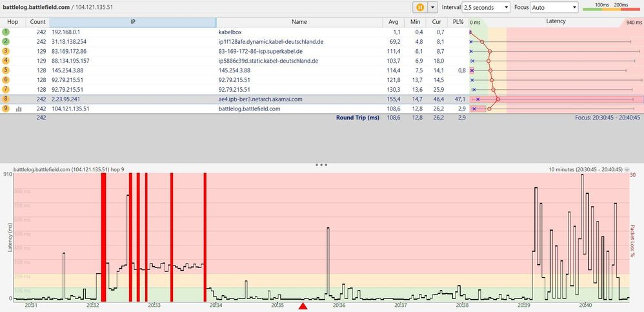Open the Interval 2,5 seconds dropdown
This screenshot has height=312, width=644.
pyautogui.click(x=486, y=7)
